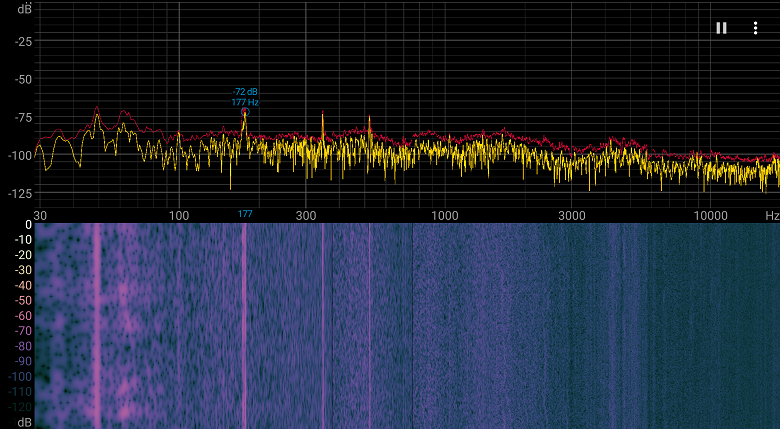This screenshot has width=780, height=429.
Task: Click the spectrogram color scale -80 label
Action: pyautogui.click(x=22, y=346)
